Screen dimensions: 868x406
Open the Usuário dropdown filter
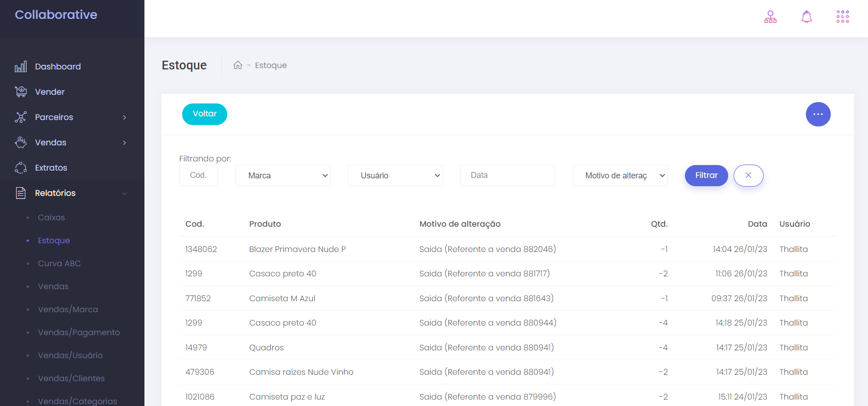pyautogui.click(x=395, y=175)
